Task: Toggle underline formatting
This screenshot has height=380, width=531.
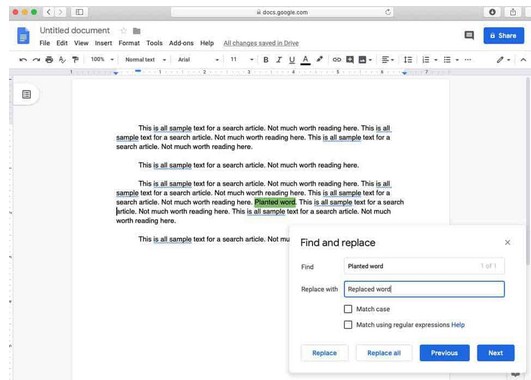Action: (x=292, y=60)
